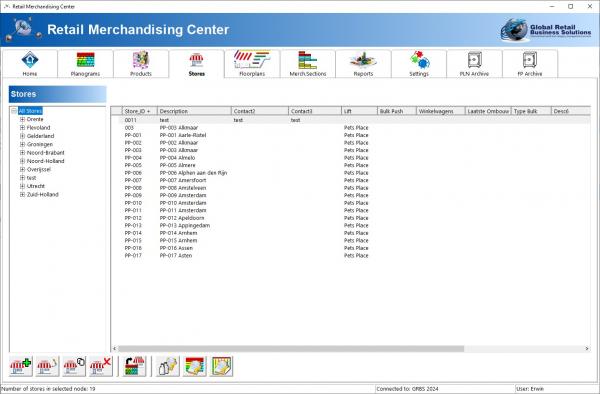Click the Delete store icon with red X
The width and height of the screenshot is (600, 394).
(101, 366)
